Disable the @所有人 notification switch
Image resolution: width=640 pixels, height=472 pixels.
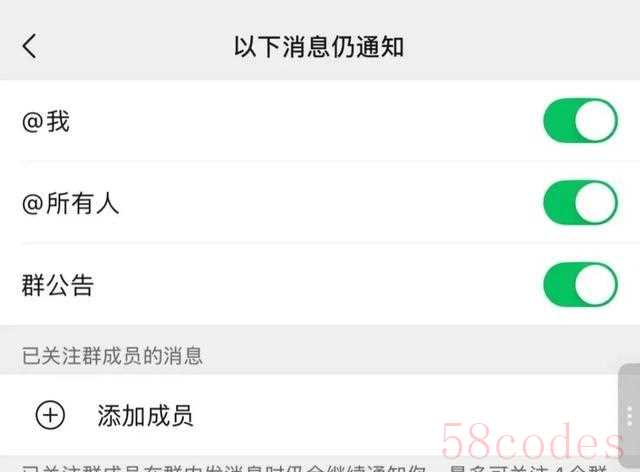(580, 203)
